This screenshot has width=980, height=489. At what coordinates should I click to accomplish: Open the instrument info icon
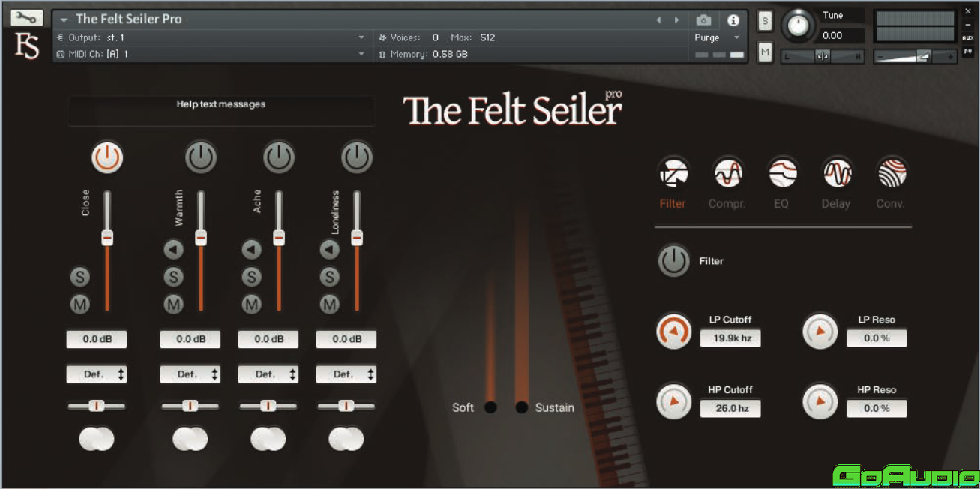click(733, 20)
